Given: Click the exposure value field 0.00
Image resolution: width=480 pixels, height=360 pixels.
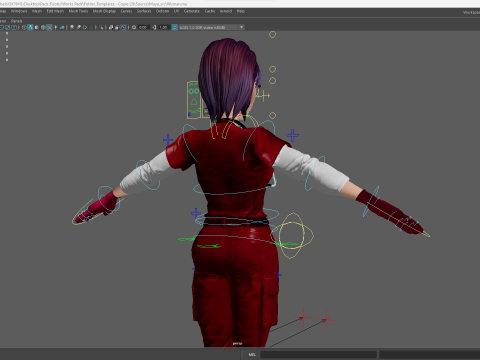Looking at the screenshot, I should coord(143,27).
